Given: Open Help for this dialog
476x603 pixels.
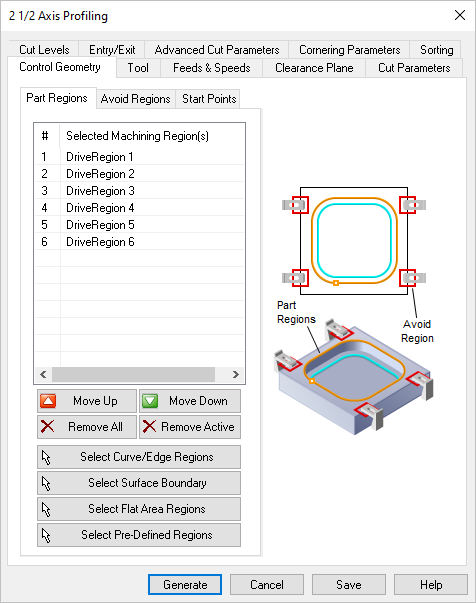Looking at the screenshot, I should point(431,585).
